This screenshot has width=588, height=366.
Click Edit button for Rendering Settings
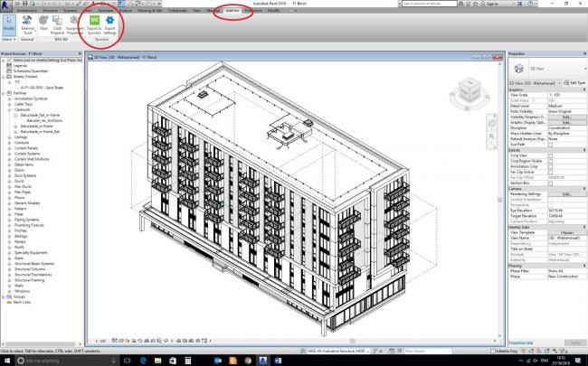(x=566, y=193)
